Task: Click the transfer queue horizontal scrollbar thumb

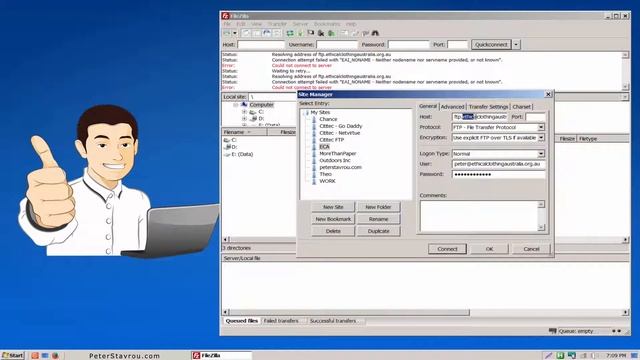Action: [349, 313]
